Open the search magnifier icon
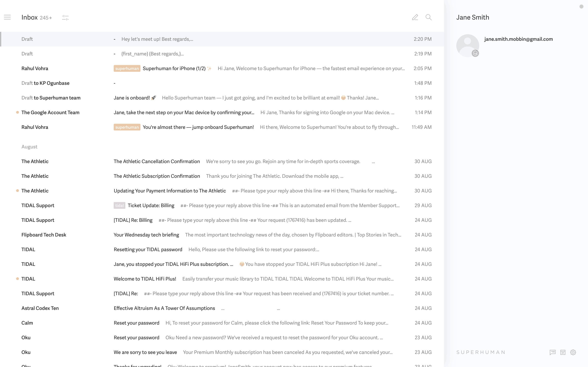This screenshot has height=367, width=588. (x=428, y=17)
